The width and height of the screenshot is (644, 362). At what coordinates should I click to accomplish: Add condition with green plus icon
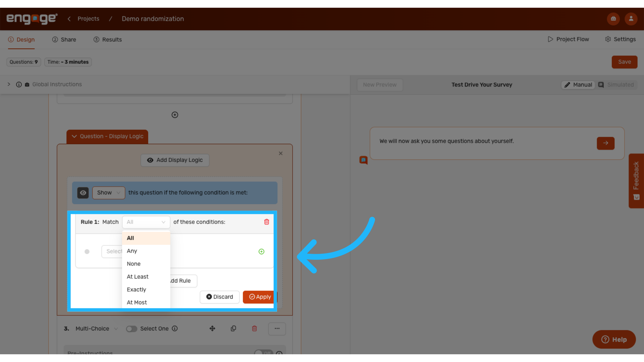click(262, 251)
